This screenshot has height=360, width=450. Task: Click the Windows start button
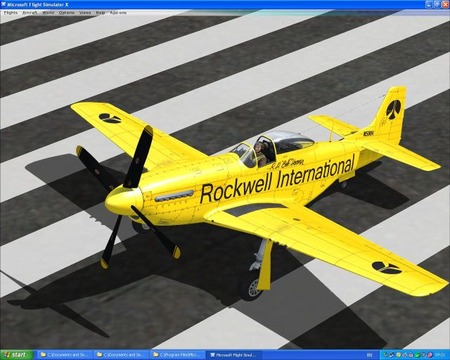pos(17,355)
